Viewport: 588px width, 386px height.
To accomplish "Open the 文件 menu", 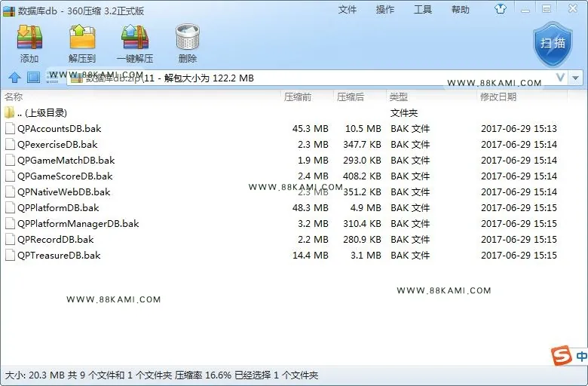I will 348,9.
